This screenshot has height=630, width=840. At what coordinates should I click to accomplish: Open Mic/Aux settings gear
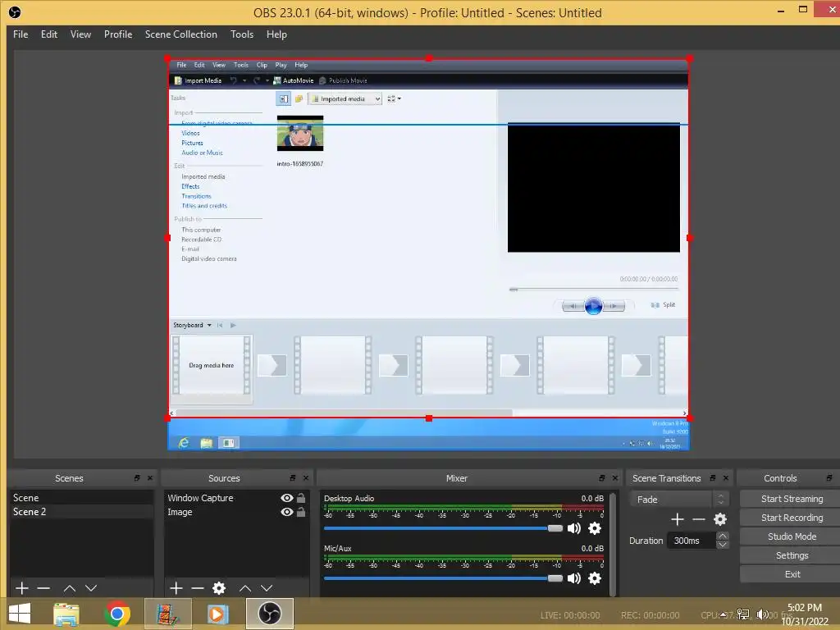coord(595,578)
